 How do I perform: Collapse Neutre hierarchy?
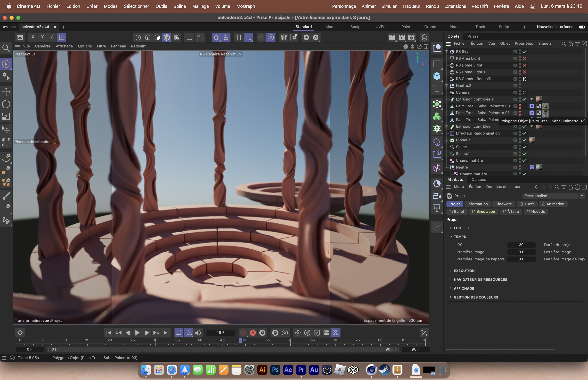click(447, 167)
